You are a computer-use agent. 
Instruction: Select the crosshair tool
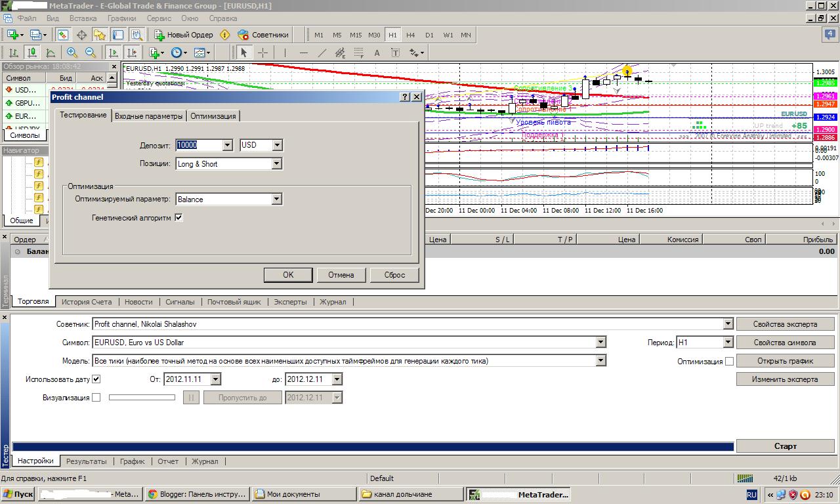coord(262,52)
